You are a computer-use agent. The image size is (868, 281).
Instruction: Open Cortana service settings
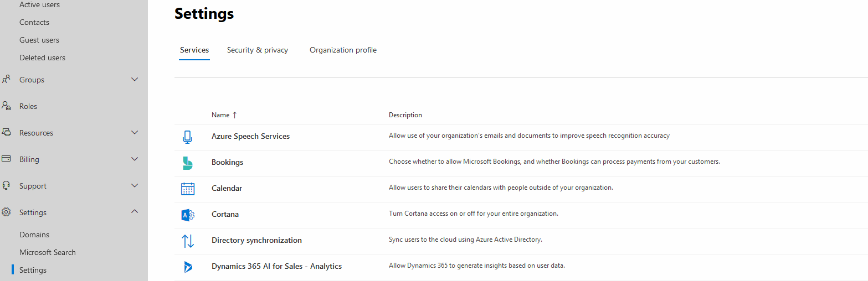click(x=225, y=214)
